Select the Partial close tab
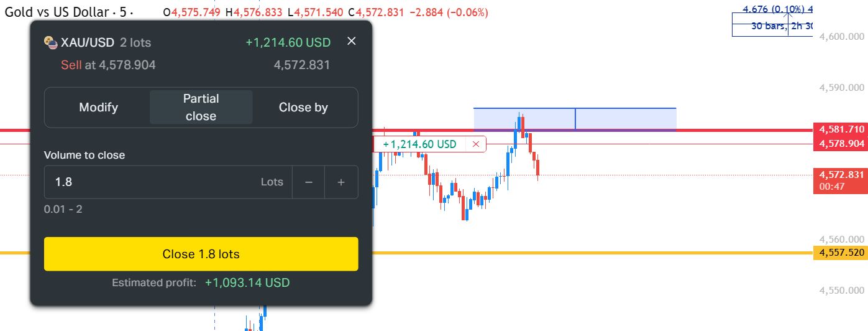Image resolution: width=868 pixels, height=331 pixels. tap(201, 108)
